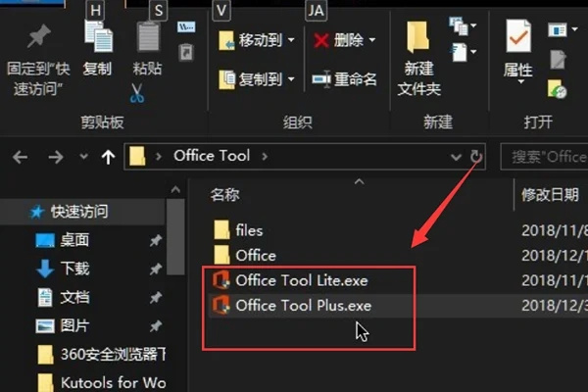The image size is (588, 392).
Task: Sort by Date modified (修改日期) column
Action: 550,195
